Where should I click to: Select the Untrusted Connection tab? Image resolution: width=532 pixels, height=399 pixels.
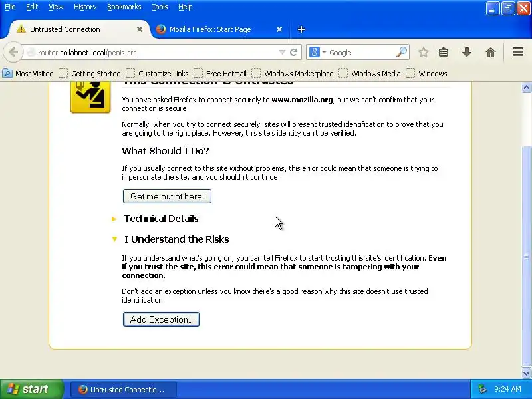(x=78, y=29)
